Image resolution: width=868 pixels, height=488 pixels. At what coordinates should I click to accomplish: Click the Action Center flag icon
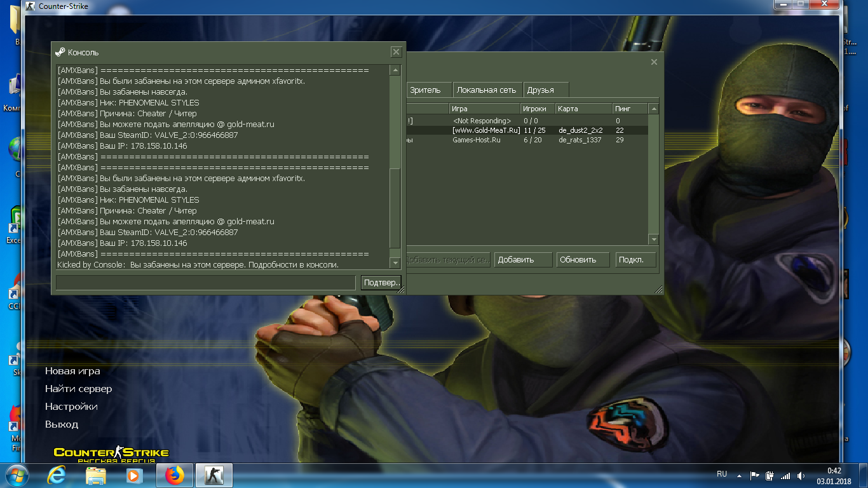[x=755, y=475]
